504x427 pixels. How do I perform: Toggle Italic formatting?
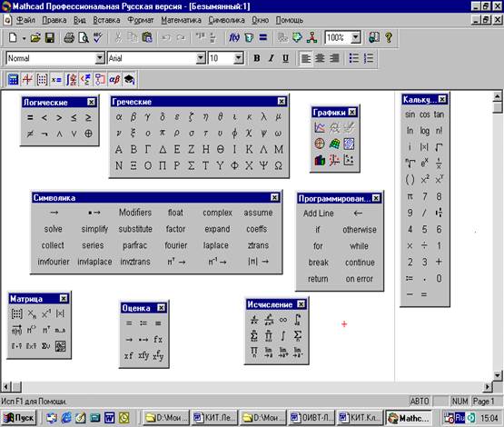coord(271,58)
